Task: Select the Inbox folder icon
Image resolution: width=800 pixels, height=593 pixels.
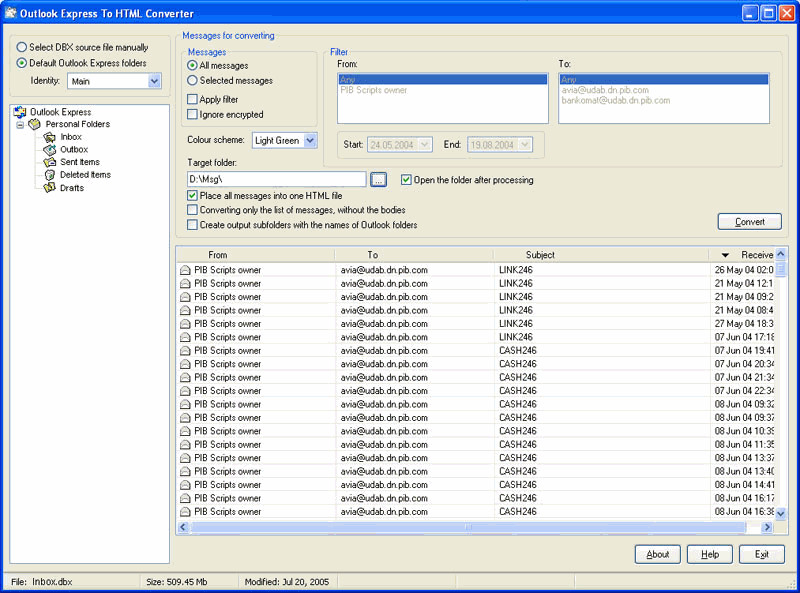Action: coord(49,137)
